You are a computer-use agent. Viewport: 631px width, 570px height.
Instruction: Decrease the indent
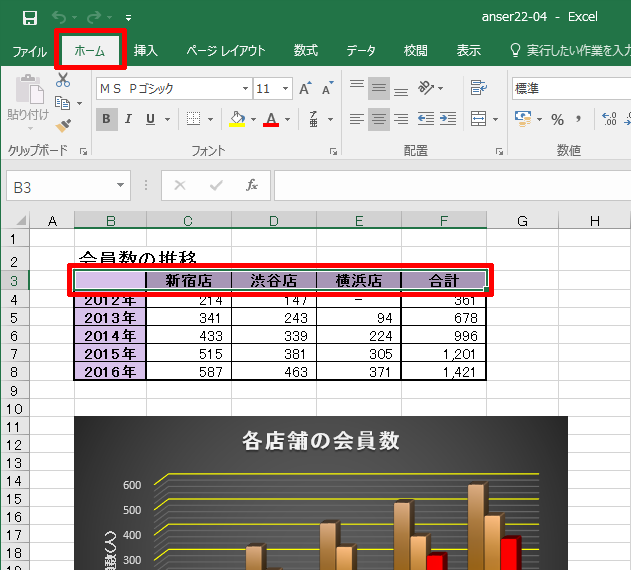tap(426, 119)
